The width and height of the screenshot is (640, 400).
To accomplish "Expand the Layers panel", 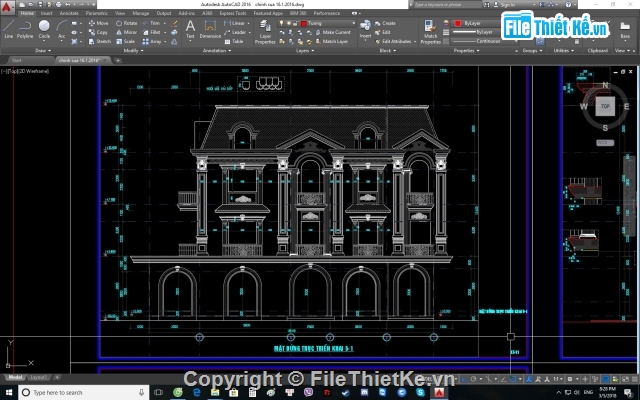I will tap(305, 51).
